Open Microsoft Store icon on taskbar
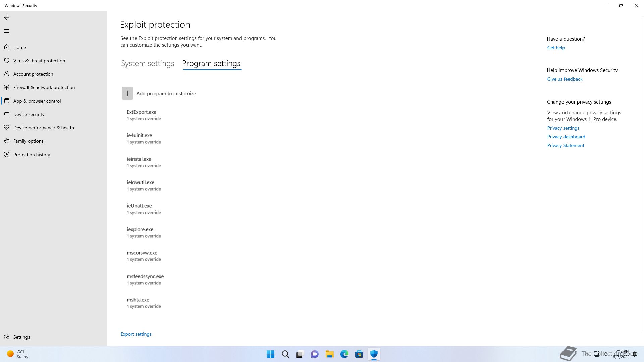 pos(359,354)
